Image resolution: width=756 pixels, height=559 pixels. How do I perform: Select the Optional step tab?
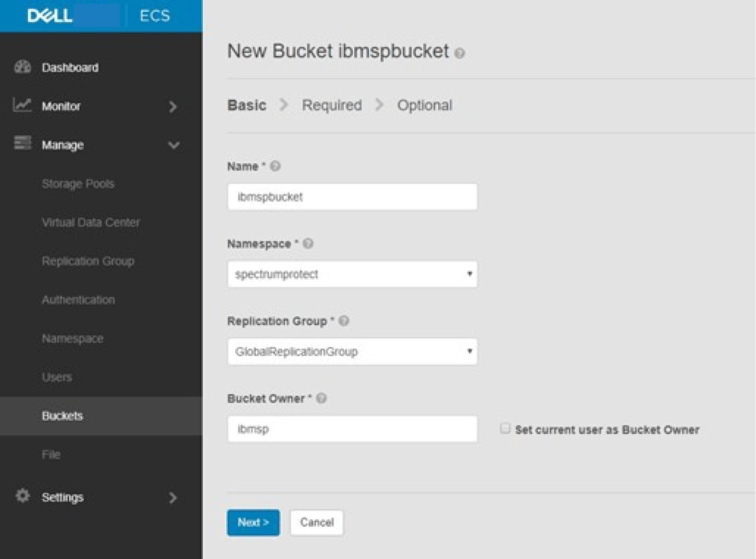[424, 105]
